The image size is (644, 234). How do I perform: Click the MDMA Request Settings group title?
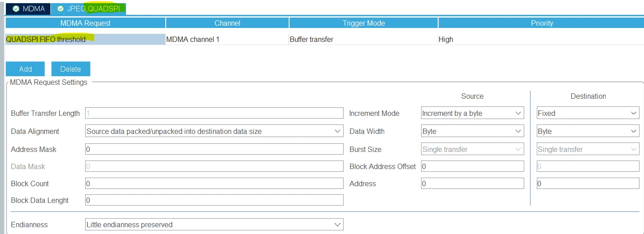coord(49,82)
